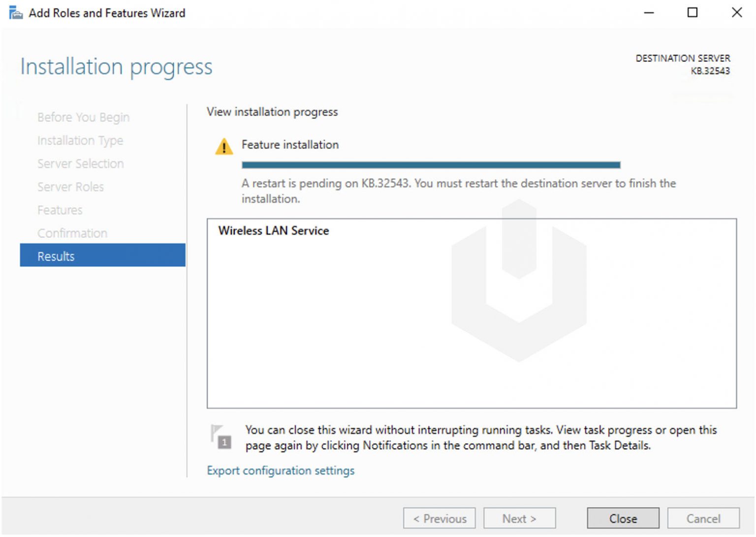Click the notification flag icon
Viewport: 756px width, 537px height.
click(220, 436)
